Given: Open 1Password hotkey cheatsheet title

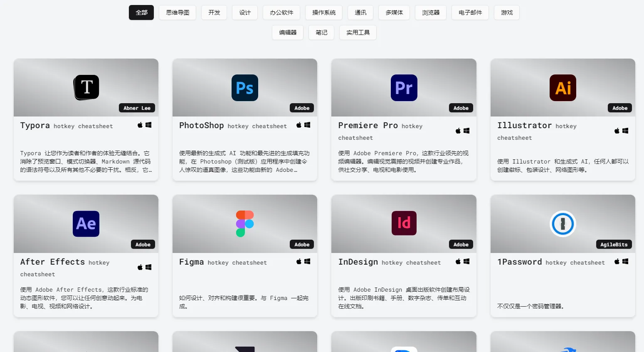Looking at the screenshot, I should tap(551, 262).
